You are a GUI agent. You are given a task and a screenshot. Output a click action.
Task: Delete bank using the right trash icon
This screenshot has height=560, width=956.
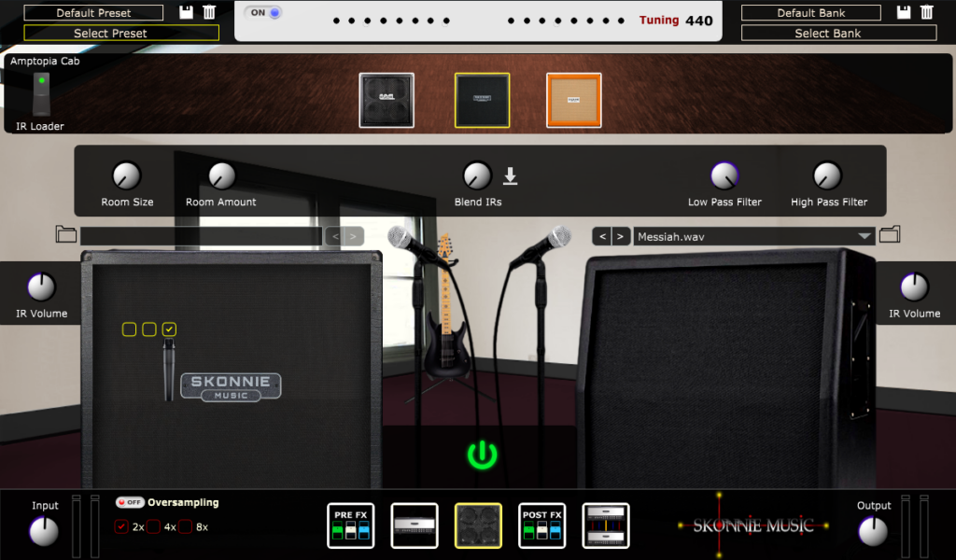(x=927, y=12)
